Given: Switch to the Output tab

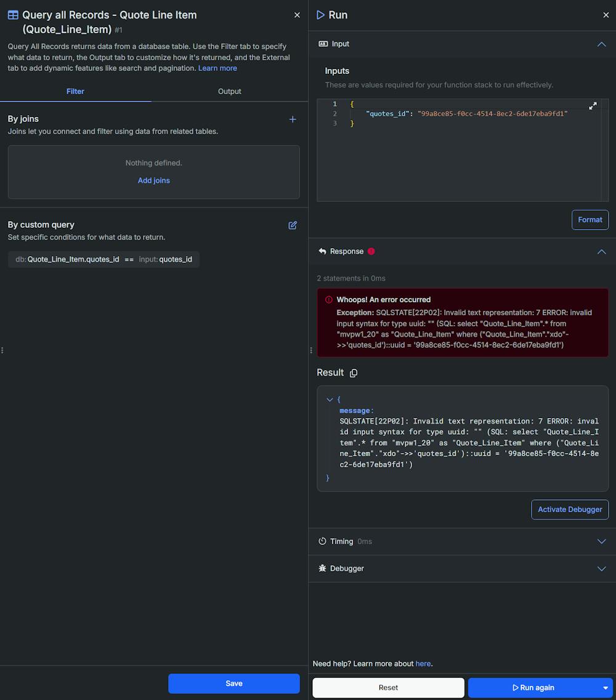Looking at the screenshot, I should click(230, 91).
